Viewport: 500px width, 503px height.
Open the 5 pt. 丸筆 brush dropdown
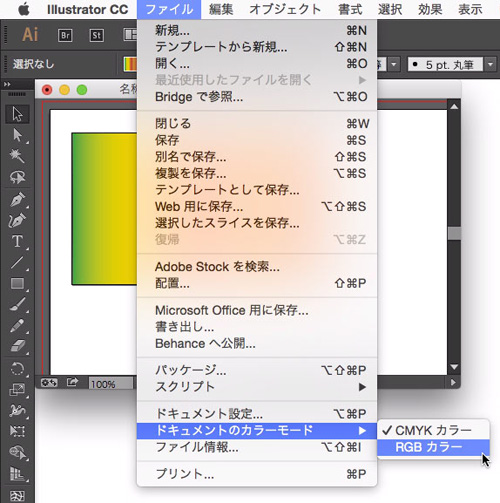pyautogui.click(x=490, y=64)
